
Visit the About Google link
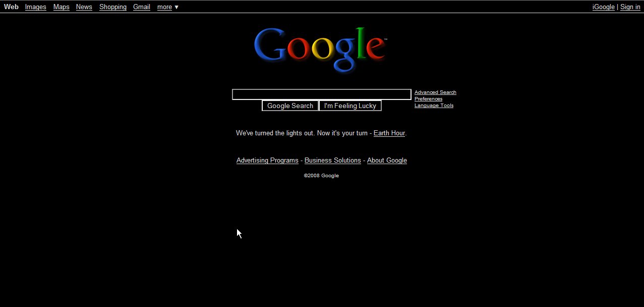click(387, 161)
